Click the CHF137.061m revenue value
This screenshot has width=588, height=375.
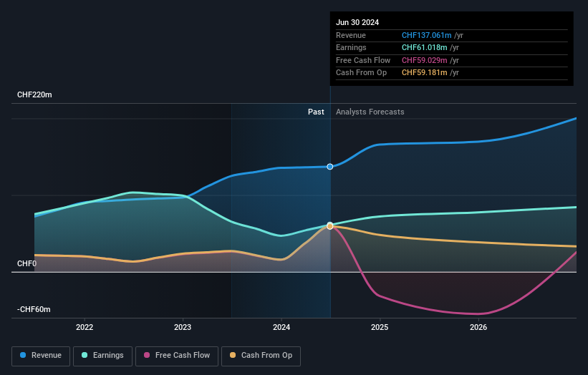point(426,35)
